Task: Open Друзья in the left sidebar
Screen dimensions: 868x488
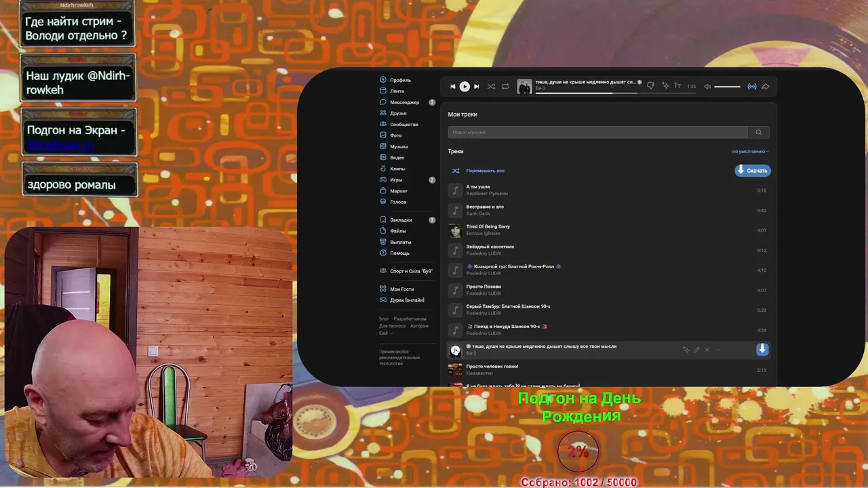Action: [393, 113]
